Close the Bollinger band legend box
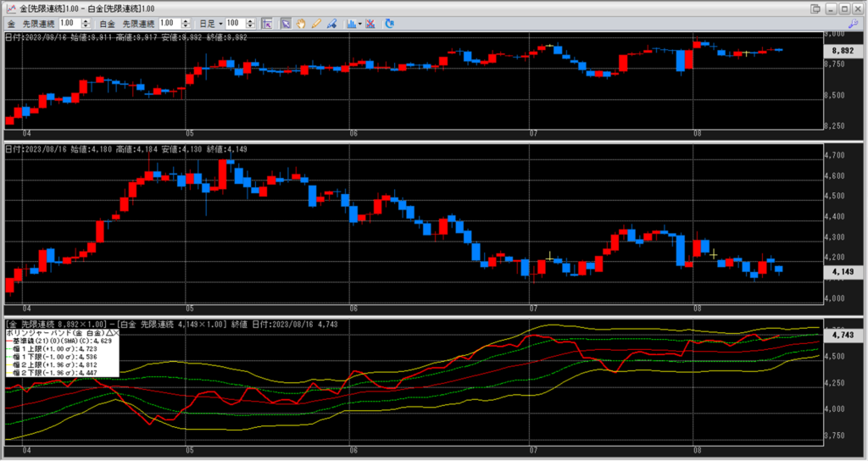 pos(116,334)
